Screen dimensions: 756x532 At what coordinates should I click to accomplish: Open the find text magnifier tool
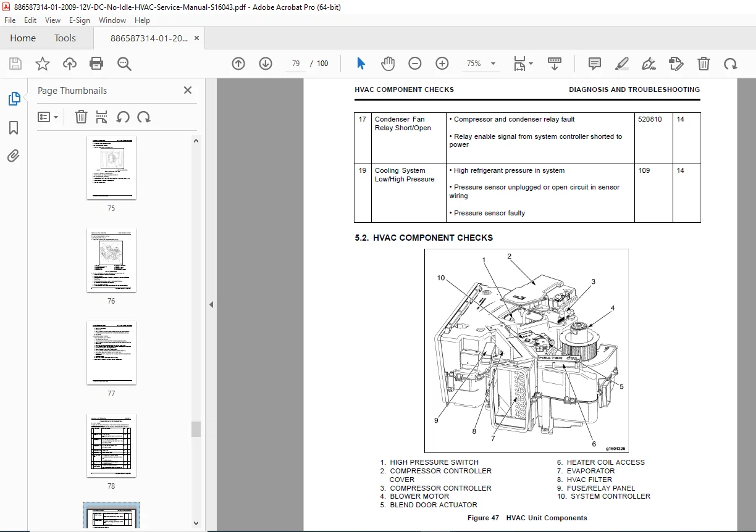(124, 64)
